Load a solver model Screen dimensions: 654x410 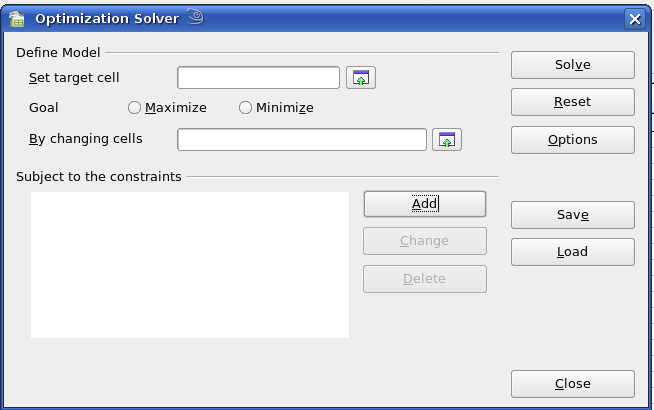[x=573, y=252]
